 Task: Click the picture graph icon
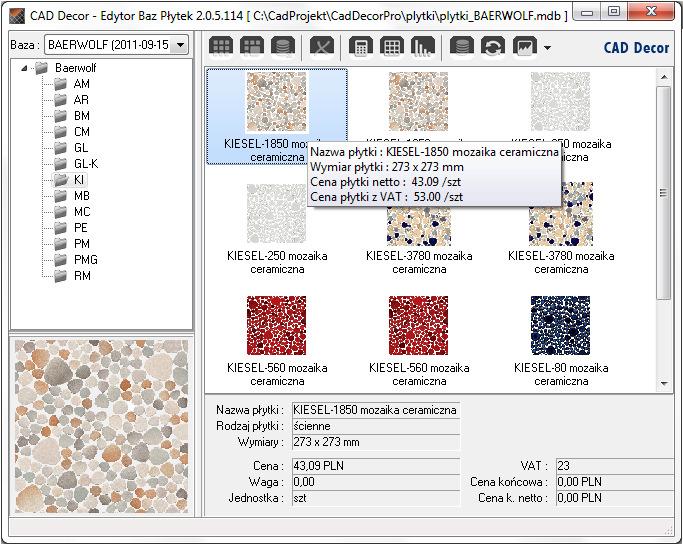pos(525,46)
